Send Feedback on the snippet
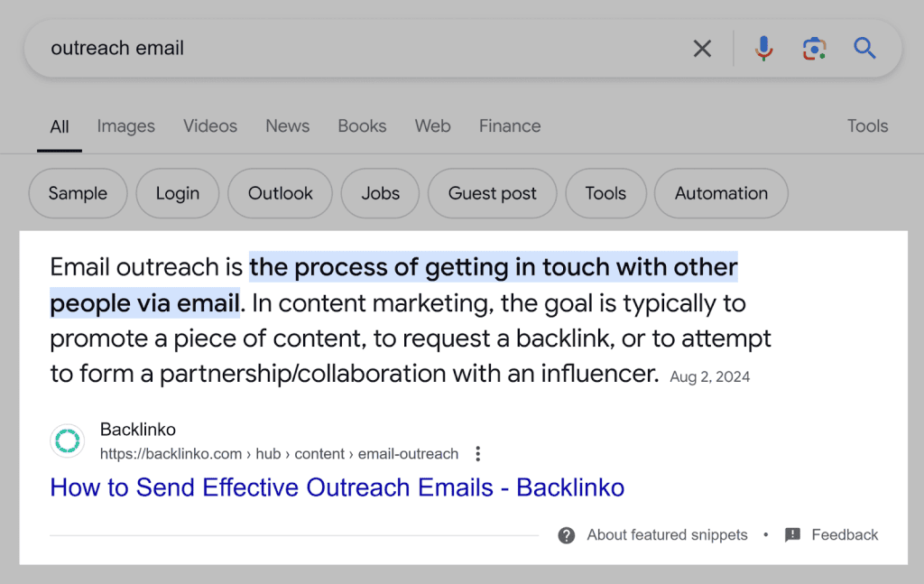Viewport: 924px width, 584px height. [845, 535]
